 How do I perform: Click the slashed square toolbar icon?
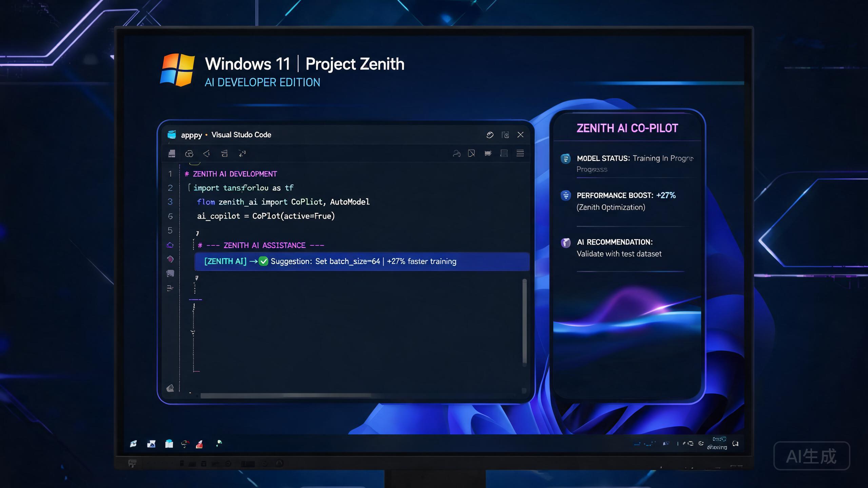coord(471,154)
